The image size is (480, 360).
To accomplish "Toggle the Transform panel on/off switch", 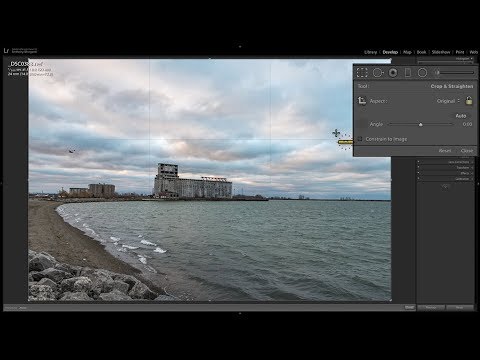I will (419, 168).
